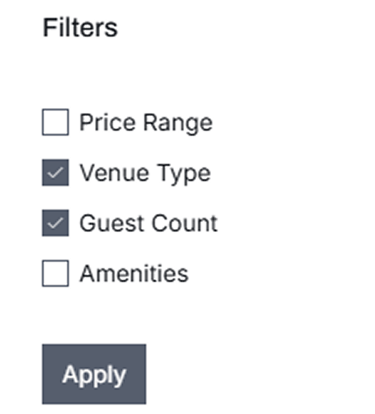Turn on the Amenities filter

[55, 273]
